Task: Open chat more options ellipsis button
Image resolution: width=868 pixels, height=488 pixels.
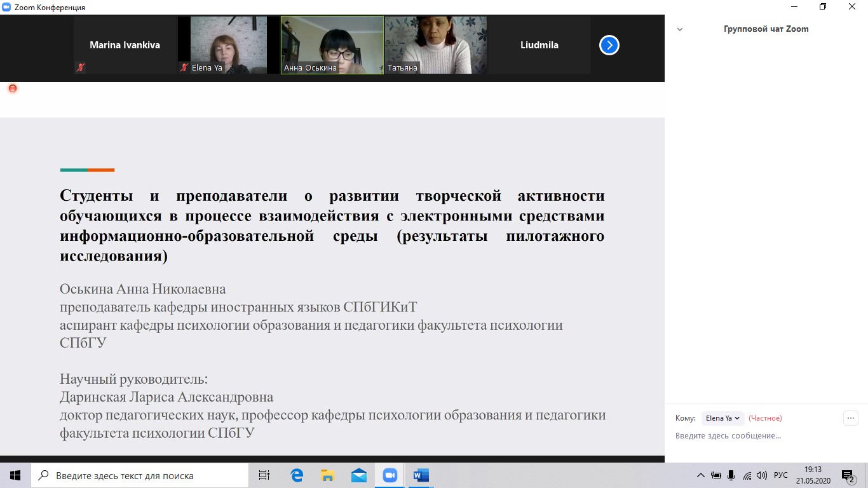Action: [851, 418]
